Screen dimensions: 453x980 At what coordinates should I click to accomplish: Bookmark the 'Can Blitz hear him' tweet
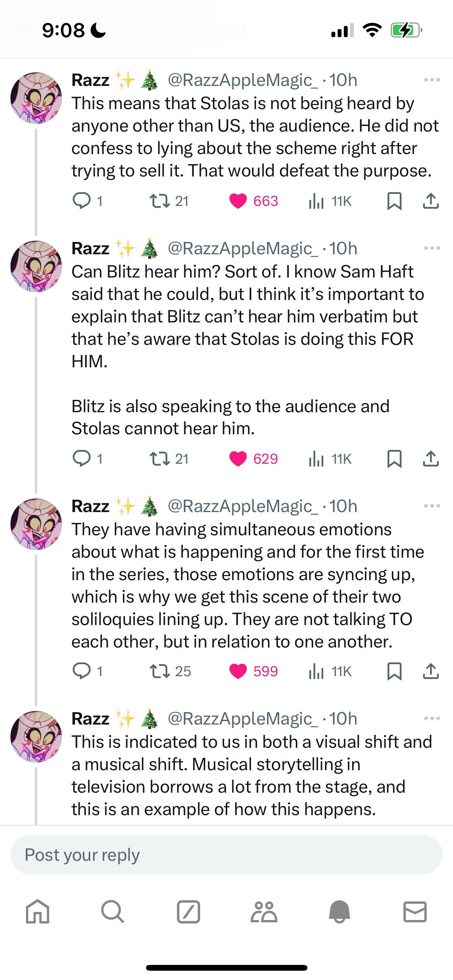[x=394, y=459]
